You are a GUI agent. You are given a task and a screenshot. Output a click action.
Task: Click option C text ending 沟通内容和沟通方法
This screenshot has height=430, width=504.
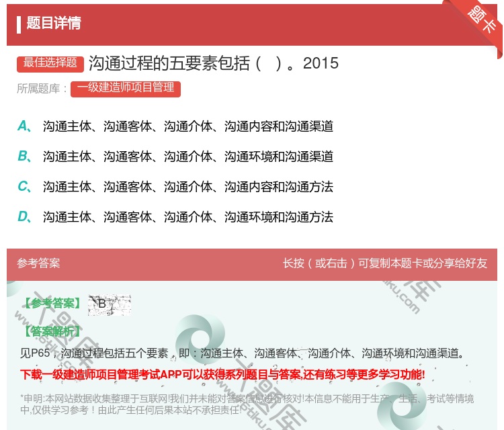tap(188, 187)
